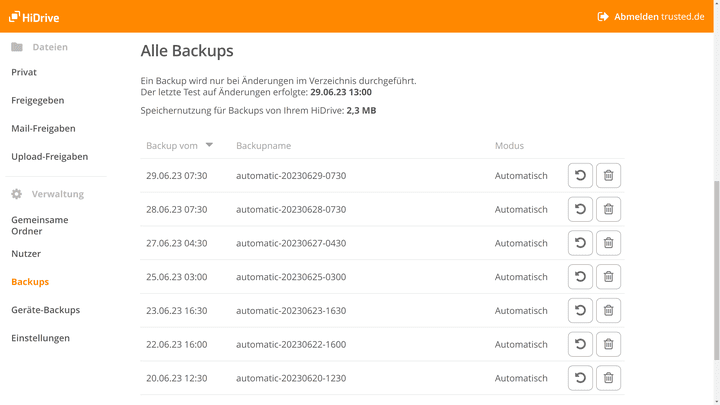720x405 pixels.
Task: Toggle sort arrow next to Backup vom
Action: pos(209,145)
